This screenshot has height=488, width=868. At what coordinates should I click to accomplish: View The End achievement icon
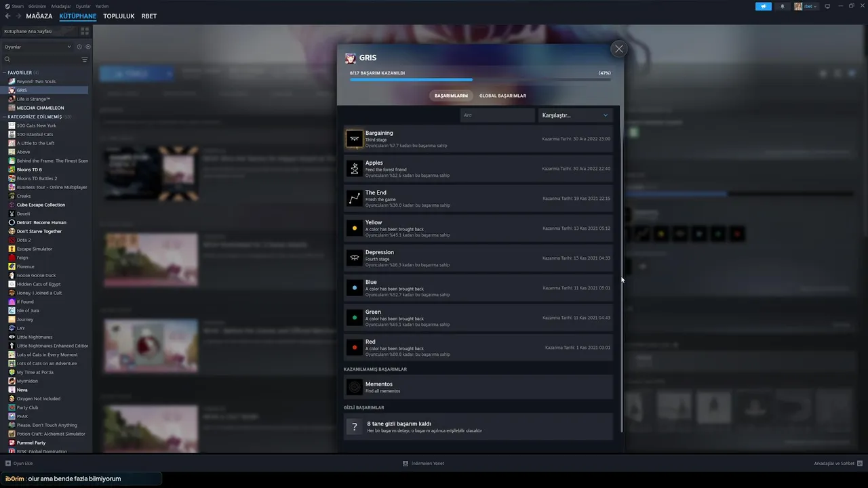(x=354, y=199)
